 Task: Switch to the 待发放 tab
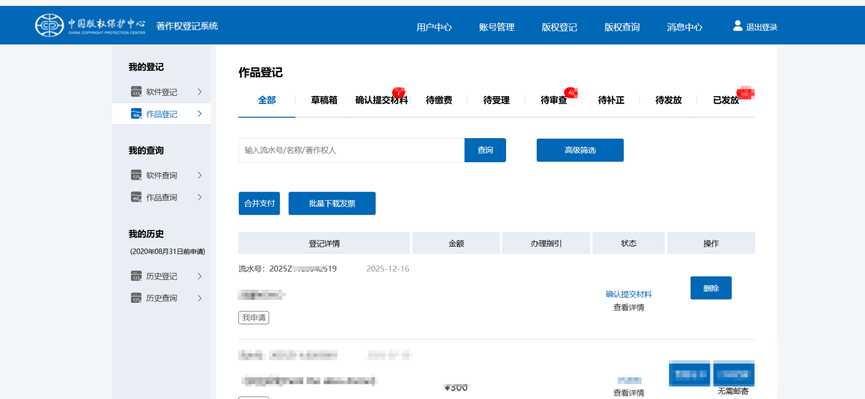click(669, 100)
